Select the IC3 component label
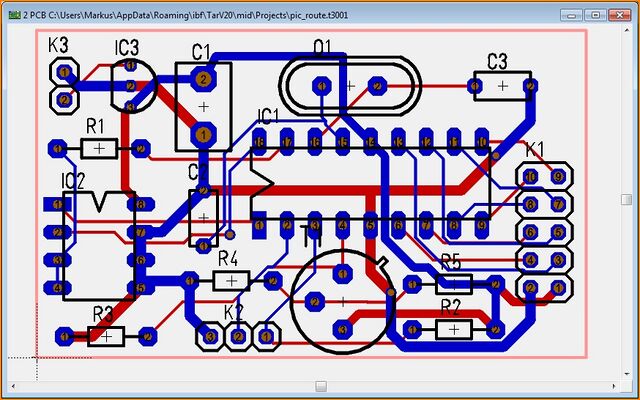This screenshot has width=640, height=400. tap(127, 48)
